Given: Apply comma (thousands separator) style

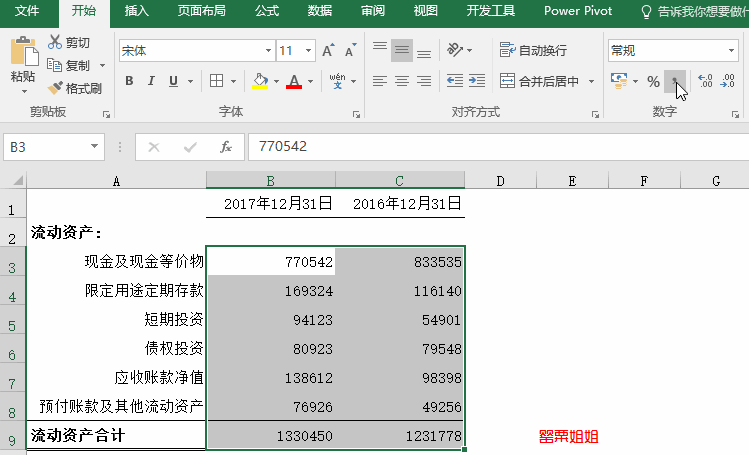Looking at the screenshot, I should point(674,82).
